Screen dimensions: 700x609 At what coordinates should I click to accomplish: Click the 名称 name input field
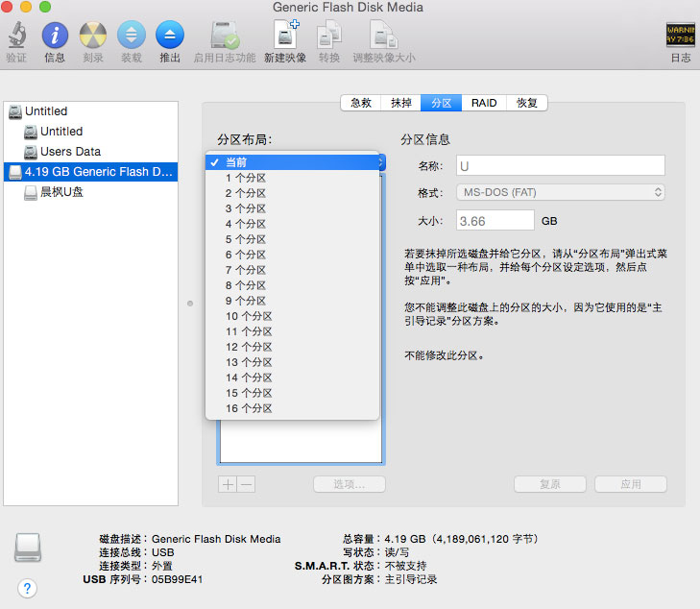pyautogui.click(x=561, y=165)
